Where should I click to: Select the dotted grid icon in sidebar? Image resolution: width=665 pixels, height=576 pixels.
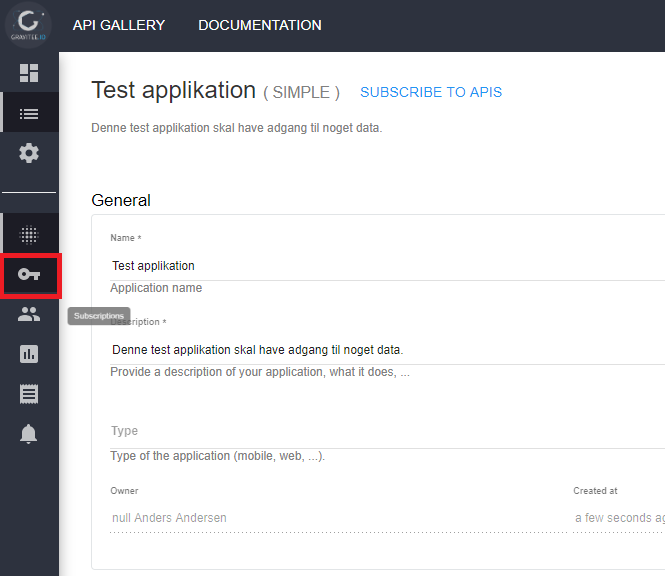pos(29,235)
